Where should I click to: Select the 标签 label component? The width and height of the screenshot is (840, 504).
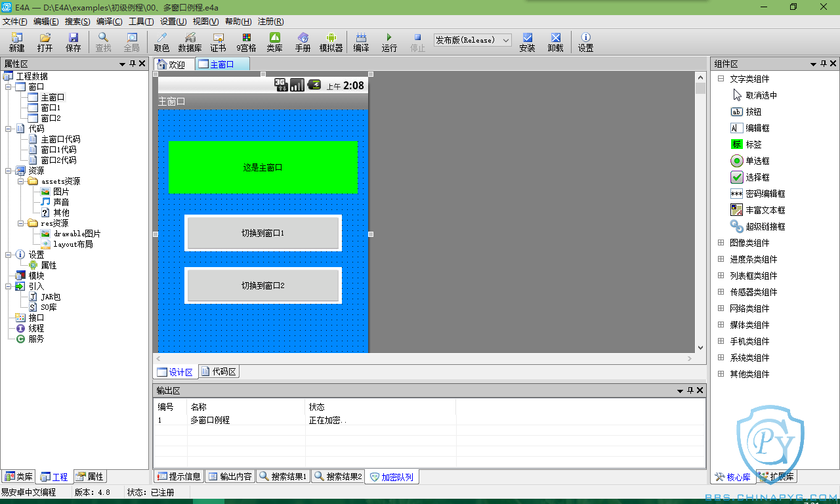point(746,144)
